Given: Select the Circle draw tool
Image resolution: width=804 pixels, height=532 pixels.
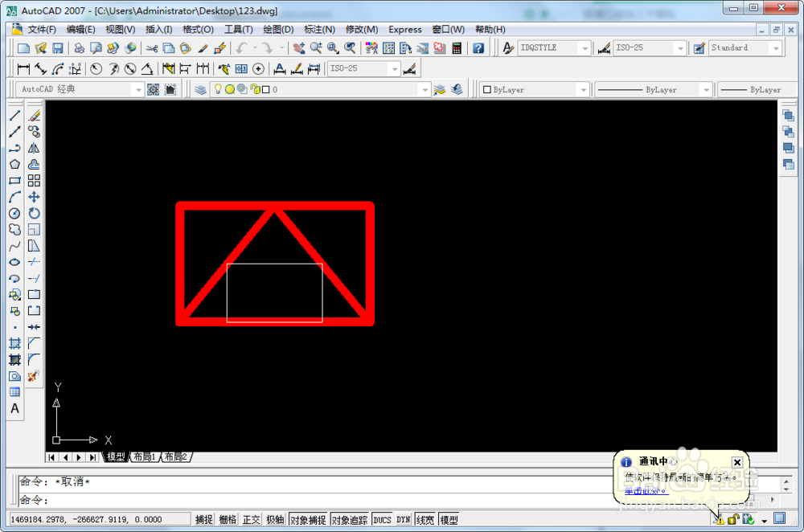Looking at the screenshot, I should 14,213.
